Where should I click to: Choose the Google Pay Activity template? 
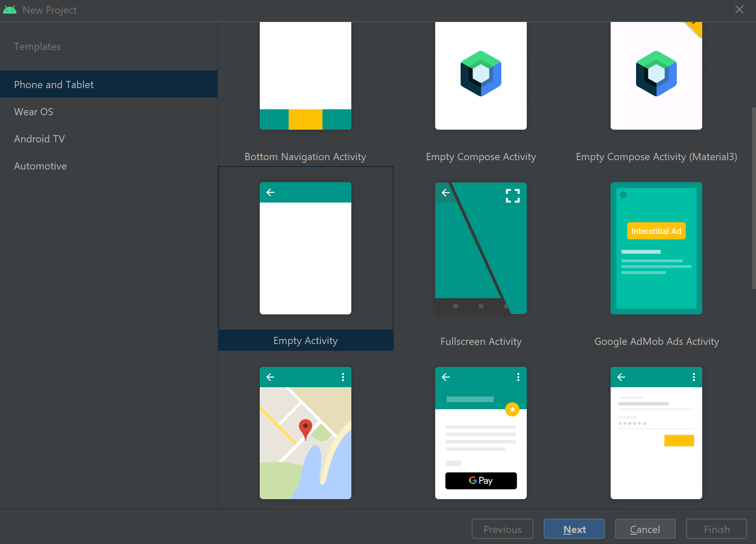coord(481,433)
